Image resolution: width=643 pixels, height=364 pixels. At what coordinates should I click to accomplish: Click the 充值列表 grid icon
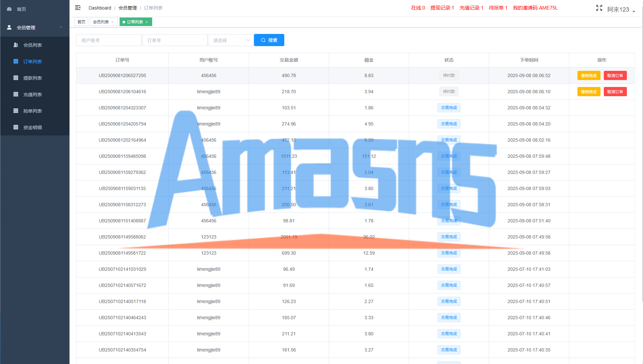click(x=15, y=95)
